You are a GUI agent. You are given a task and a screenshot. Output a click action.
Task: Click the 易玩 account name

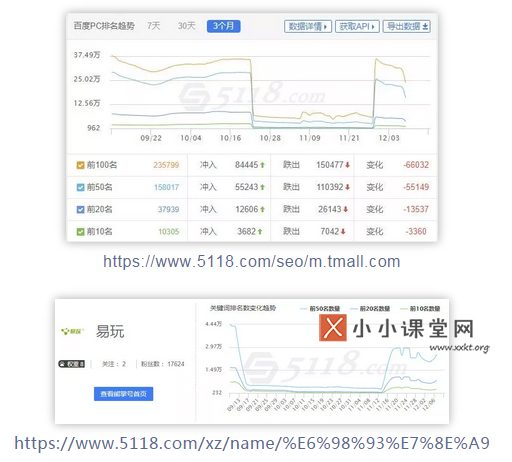tap(110, 331)
